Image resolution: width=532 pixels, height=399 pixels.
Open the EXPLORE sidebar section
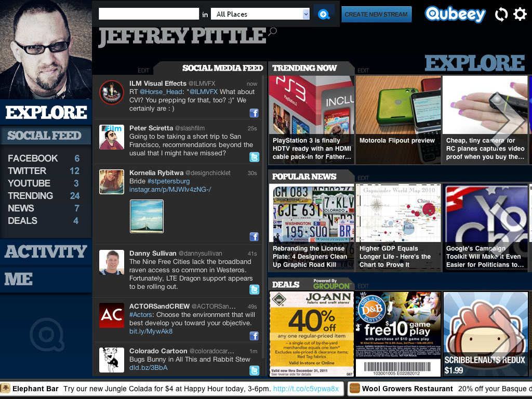(x=46, y=113)
